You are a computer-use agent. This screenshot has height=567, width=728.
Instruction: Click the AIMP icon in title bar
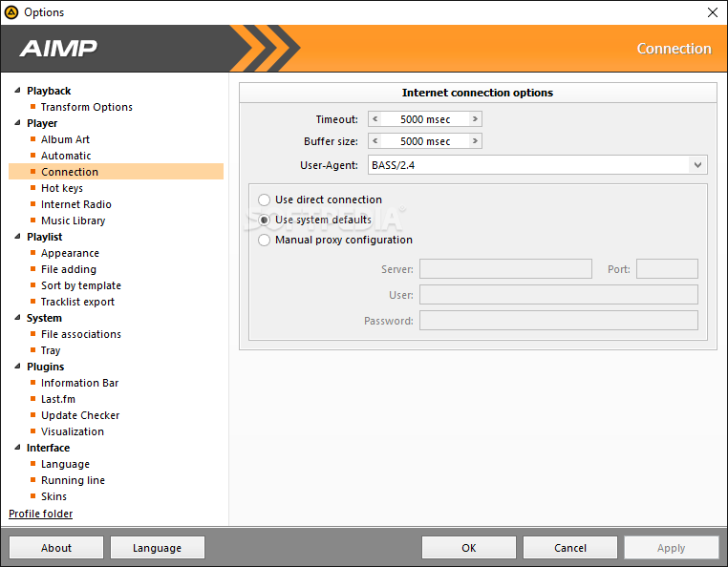coord(11,12)
